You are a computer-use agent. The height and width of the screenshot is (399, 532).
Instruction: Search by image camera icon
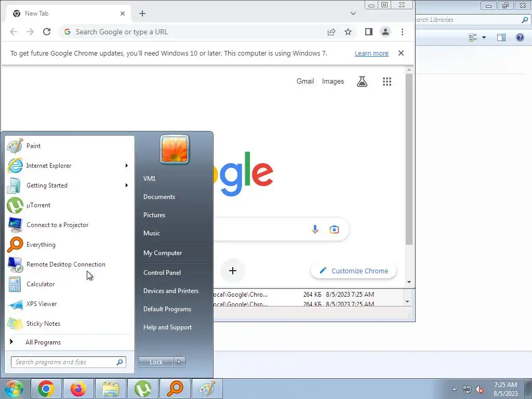(334, 230)
